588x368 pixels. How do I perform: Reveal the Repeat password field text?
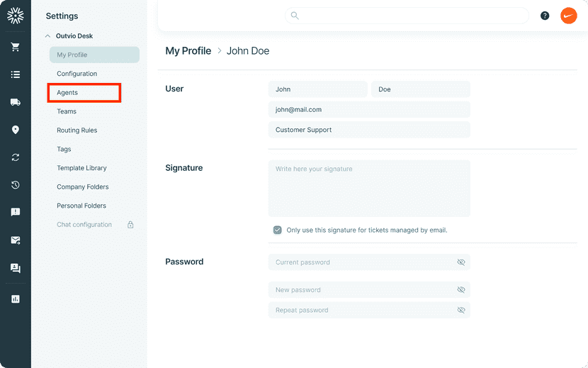[461, 310]
